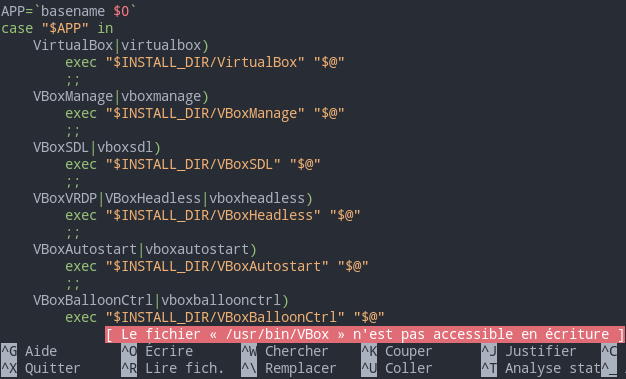Click the ^G Aide shortcut
The height and width of the screenshot is (379, 626).
(29, 351)
